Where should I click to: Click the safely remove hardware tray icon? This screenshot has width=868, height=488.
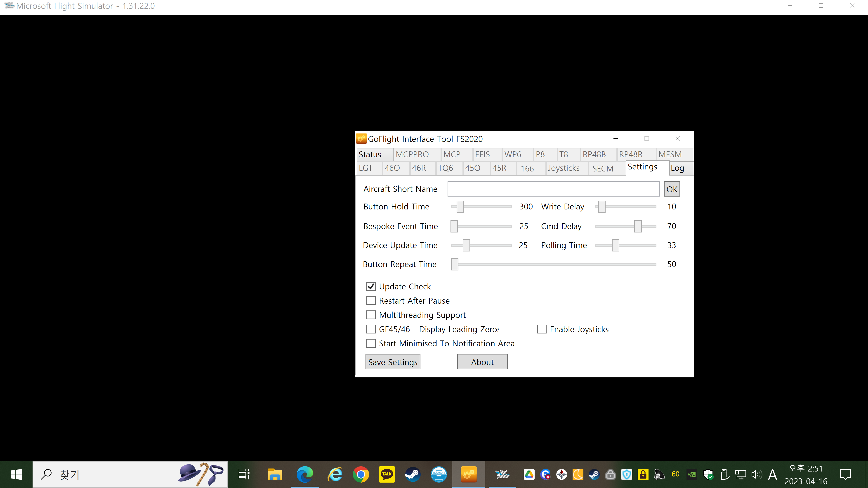pyautogui.click(x=724, y=474)
